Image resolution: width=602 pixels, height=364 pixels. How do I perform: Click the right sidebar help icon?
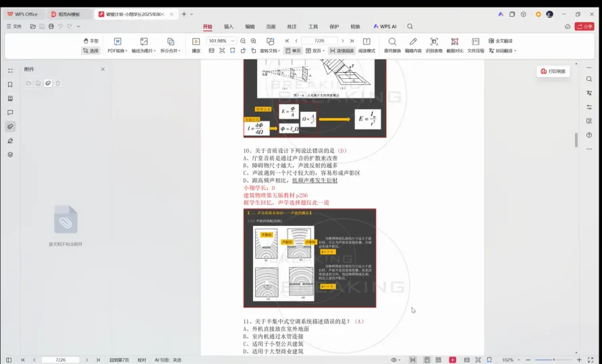(589, 135)
